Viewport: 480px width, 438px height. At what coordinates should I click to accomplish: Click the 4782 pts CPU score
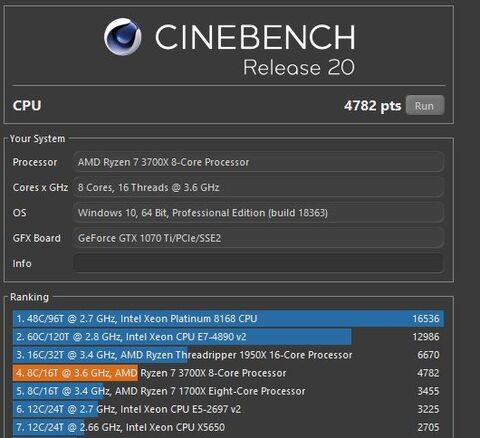pyautogui.click(x=372, y=106)
